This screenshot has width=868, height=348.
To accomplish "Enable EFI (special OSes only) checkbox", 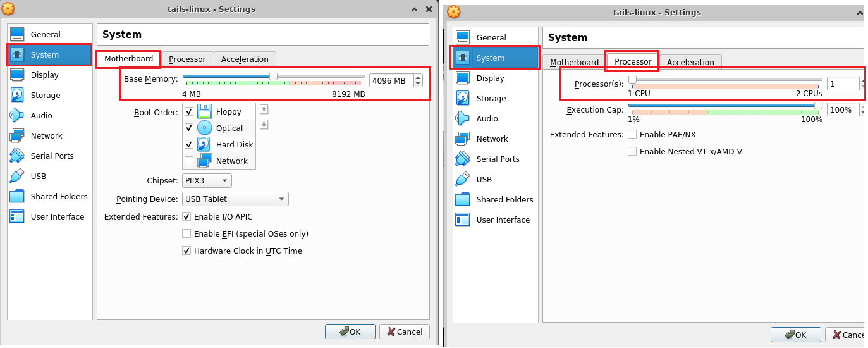I will tap(186, 233).
